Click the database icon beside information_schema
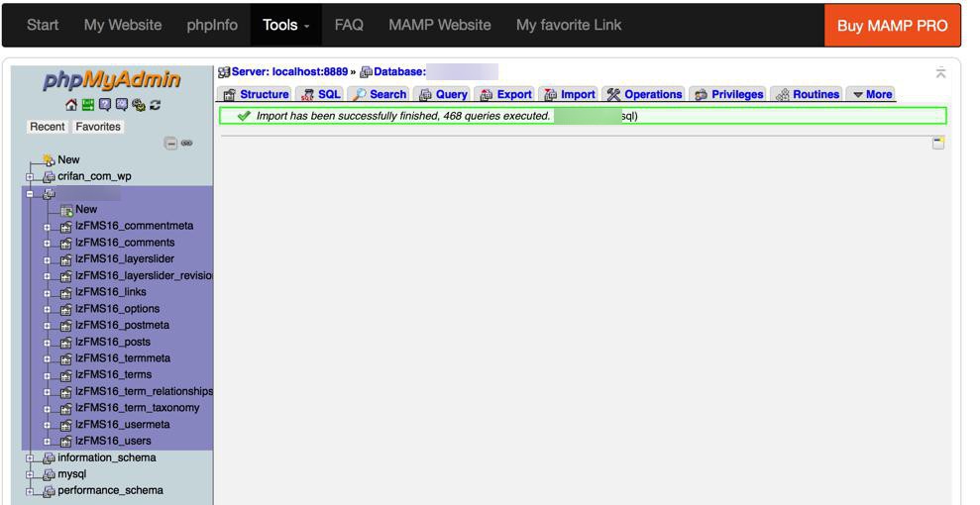This screenshot has height=505, width=980. 49,458
